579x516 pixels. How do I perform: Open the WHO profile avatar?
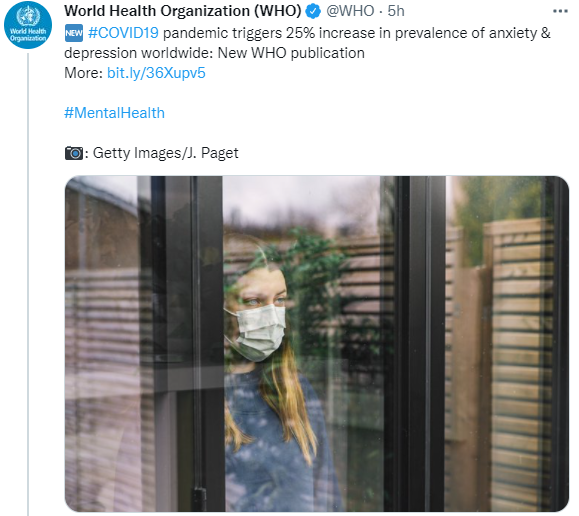[x=28, y=25]
